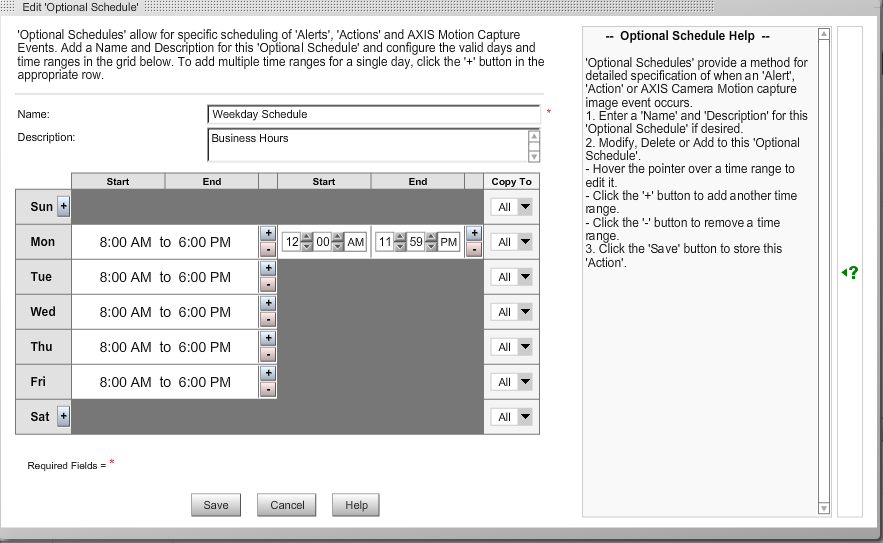Click the Help button

pos(356,505)
